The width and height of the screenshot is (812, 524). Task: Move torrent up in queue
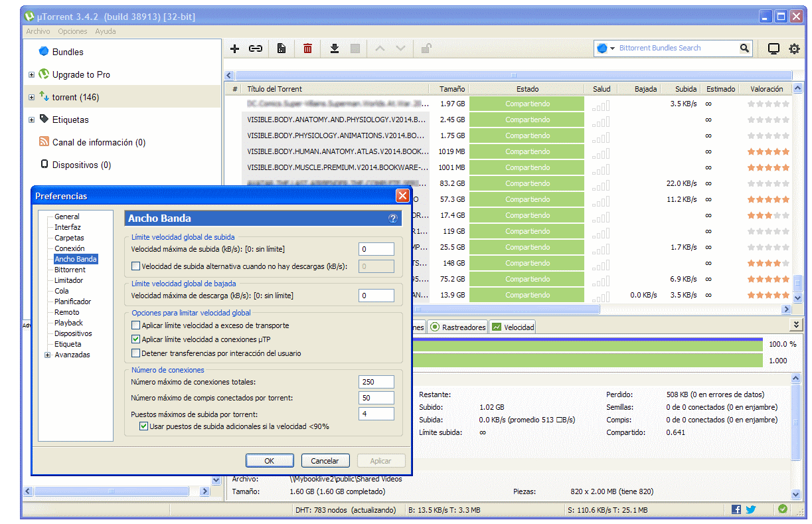380,48
